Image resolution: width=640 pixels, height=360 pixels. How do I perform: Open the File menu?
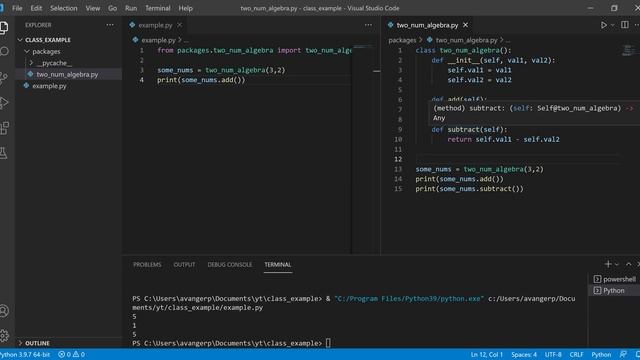point(17,8)
